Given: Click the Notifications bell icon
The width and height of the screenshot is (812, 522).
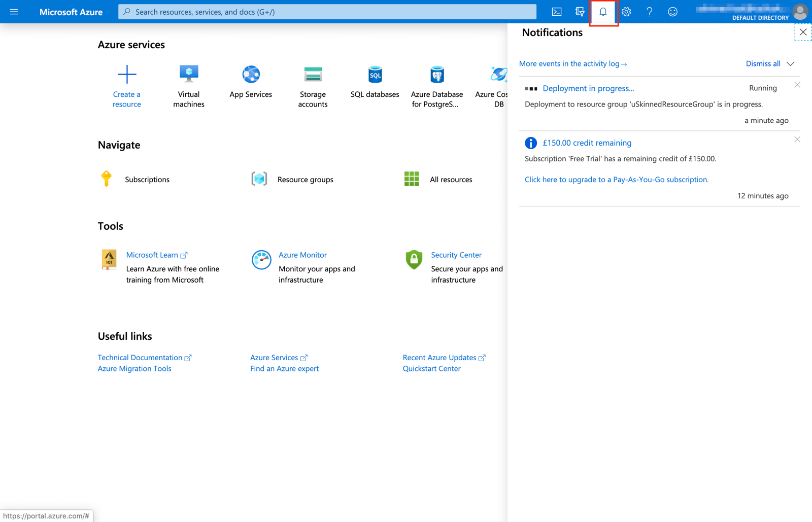Looking at the screenshot, I should pyautogui.click(x=603, y=12).
